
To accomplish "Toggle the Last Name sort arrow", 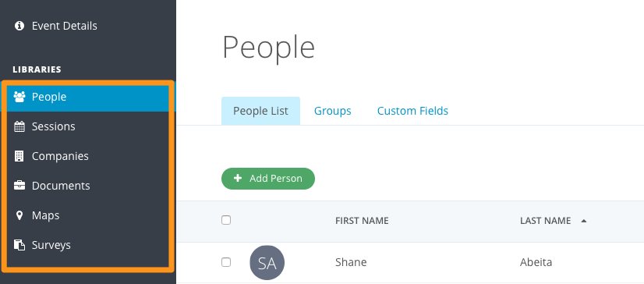I will [x=584, y=221].
